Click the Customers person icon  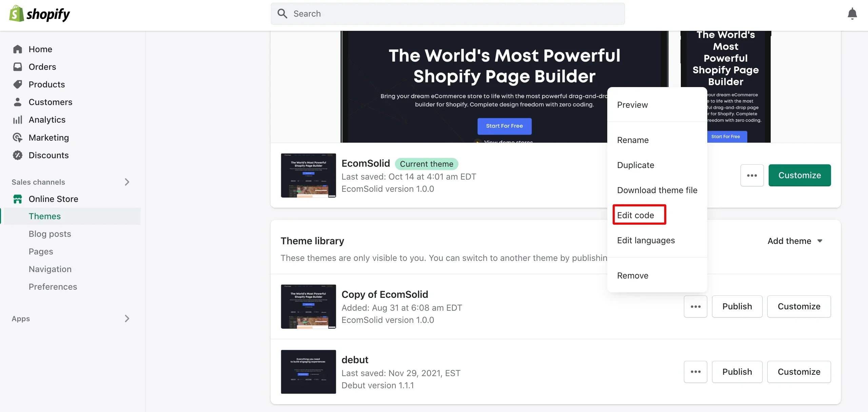coord(18,102)
